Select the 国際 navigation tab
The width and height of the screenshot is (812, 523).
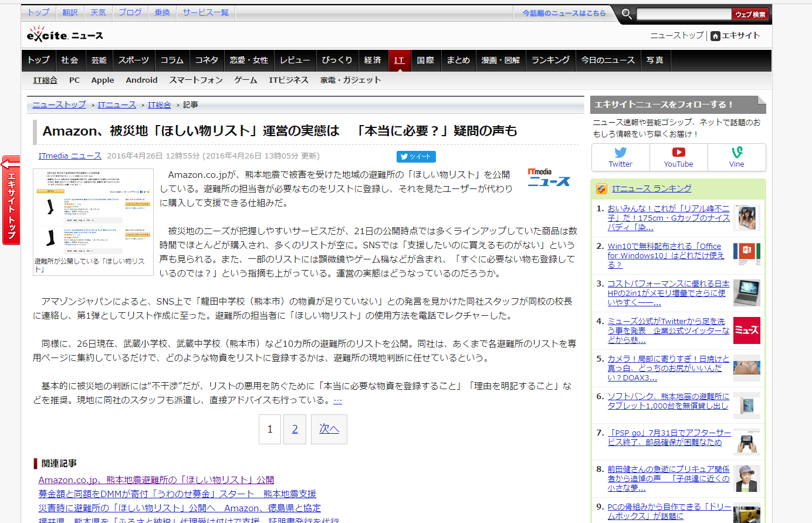[425, 60]
